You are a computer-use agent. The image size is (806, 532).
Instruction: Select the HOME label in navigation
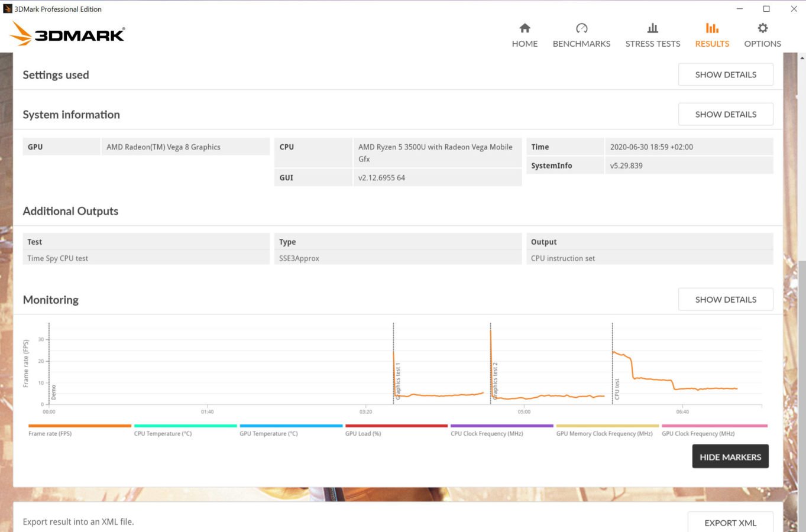pyautogui.click(x=525, y=44)
